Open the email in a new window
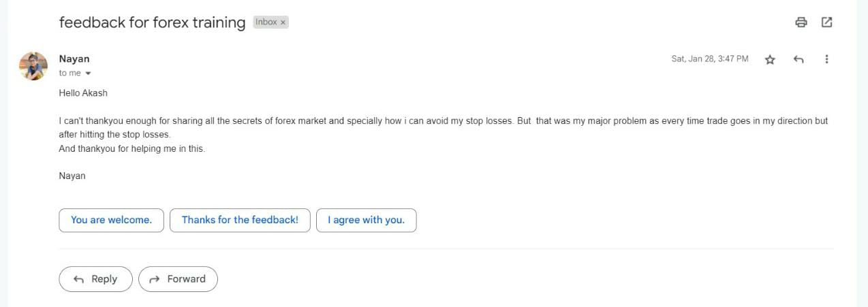This screenshot has width=868, height=307. click(826, 22)
